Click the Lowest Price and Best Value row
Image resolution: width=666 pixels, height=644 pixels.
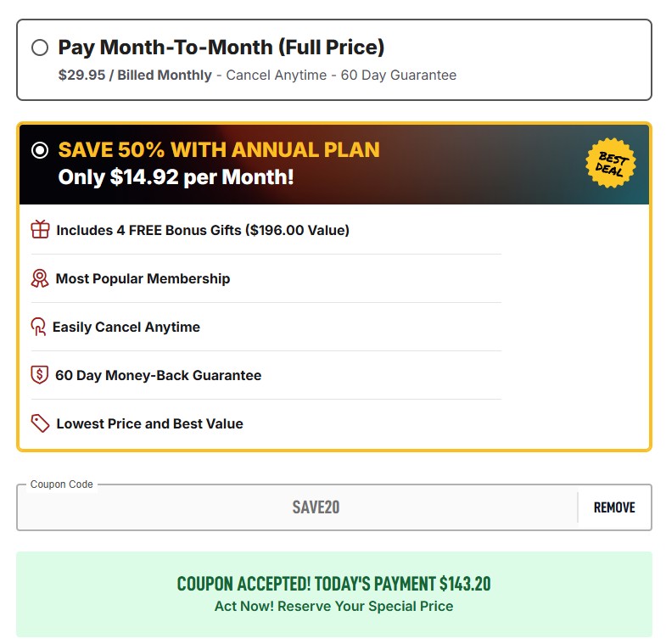pyautogui.click(x=149, y=423)
